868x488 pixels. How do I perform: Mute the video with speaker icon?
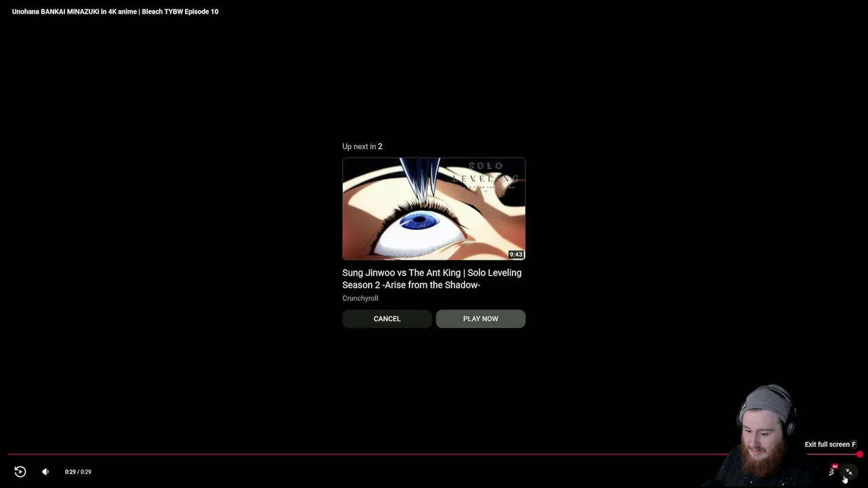[x=45, y=472]
